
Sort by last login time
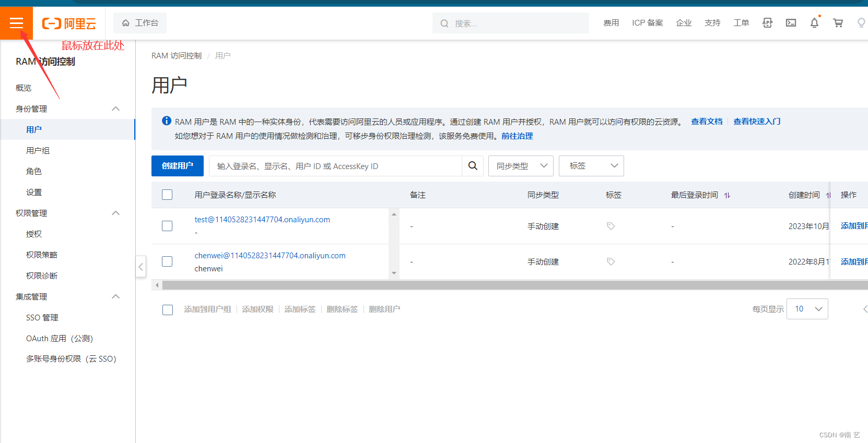pos(727,195)
